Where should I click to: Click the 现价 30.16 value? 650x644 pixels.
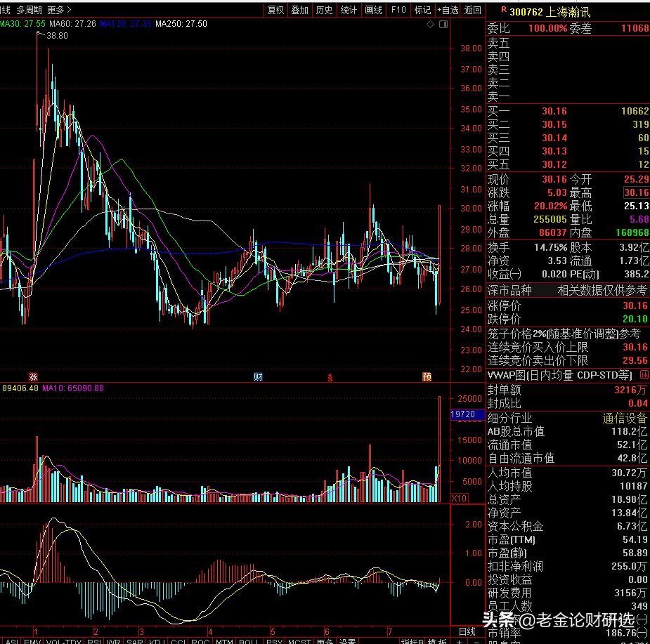tap(554, 179)
